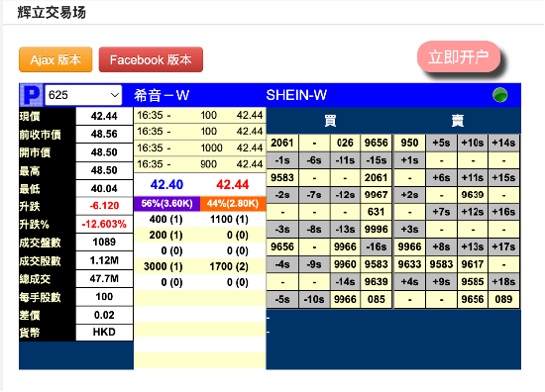This screenshot has height=392, width=545.
Task: Select broker cell +13s
Action: 473,246
